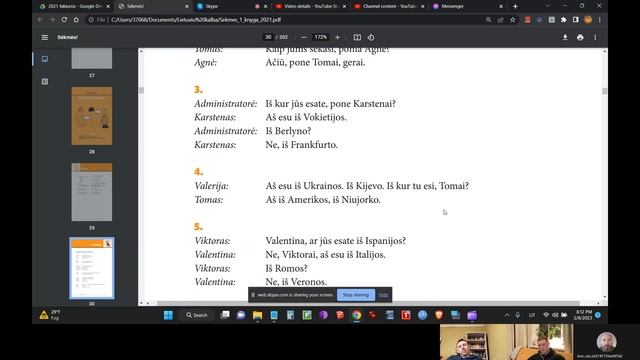Select the document outline sidebar icon
Image resolution: width=640 pixels, height=360 pixels.
(x=45, y=81)
